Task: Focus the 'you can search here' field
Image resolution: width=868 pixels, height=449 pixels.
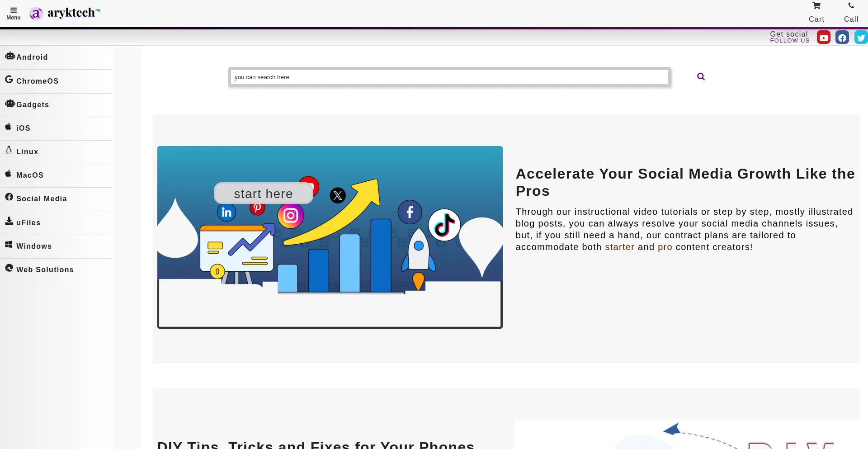Action: pos(449,77)
